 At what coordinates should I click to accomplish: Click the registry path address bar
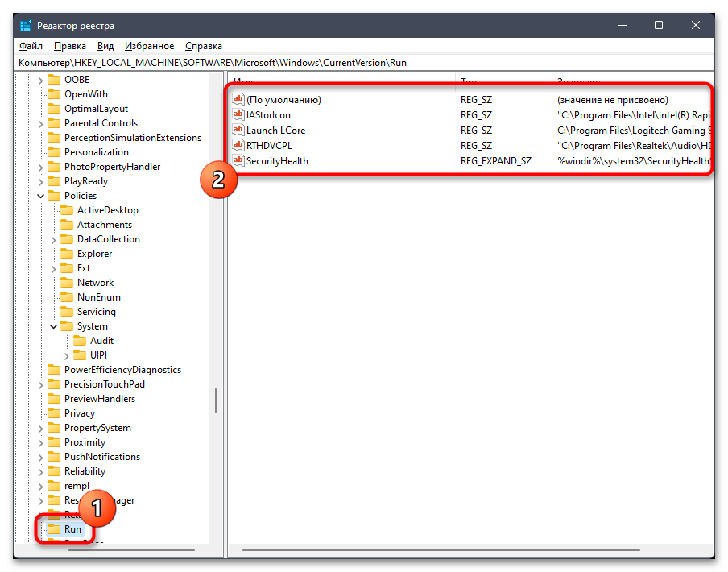click(x=365, y=63)
